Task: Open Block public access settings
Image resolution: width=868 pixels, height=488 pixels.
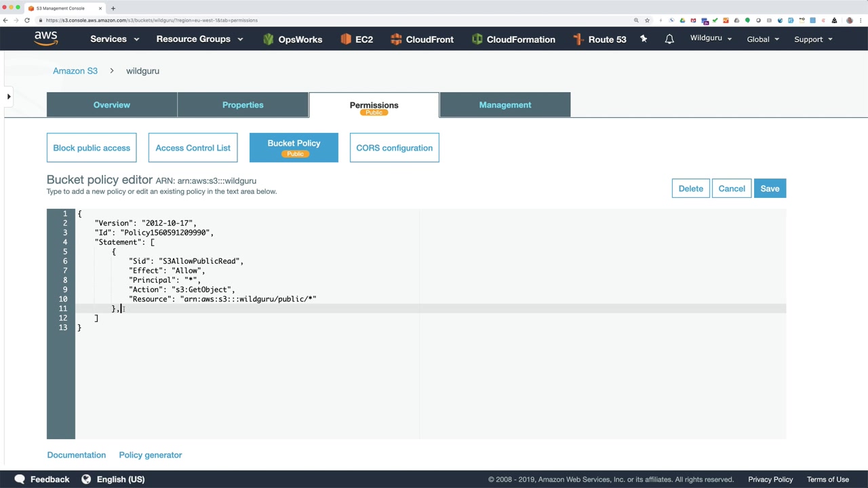Action: coord(92,148)
